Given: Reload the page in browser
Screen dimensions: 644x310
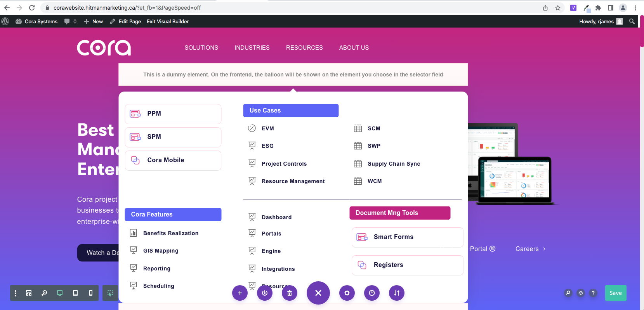Looking at the screenshot, I should 32,8.
